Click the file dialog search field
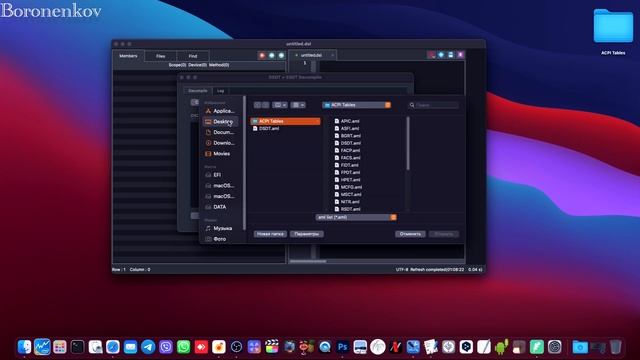The image size is (640, 360). click(434, 105)
